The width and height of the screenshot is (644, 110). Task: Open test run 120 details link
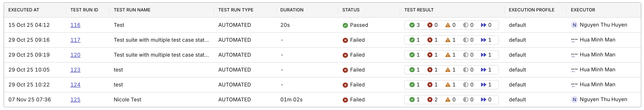click(x=75, y=55)
